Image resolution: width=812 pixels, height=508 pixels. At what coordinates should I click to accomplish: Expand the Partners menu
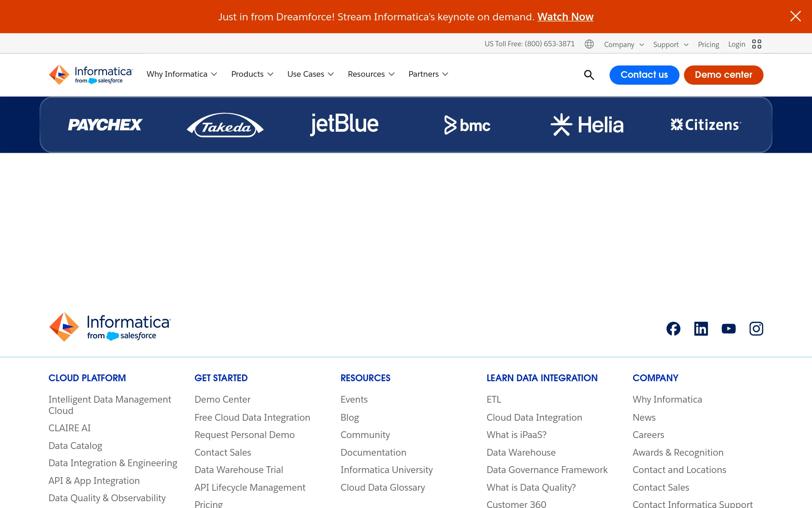coord(429,74)
